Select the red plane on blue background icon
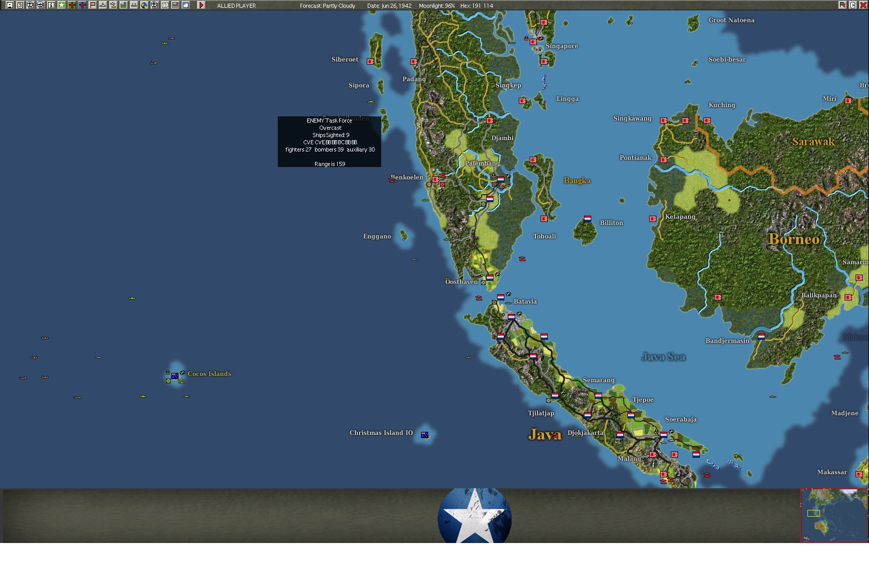 (x=82, y=5)
